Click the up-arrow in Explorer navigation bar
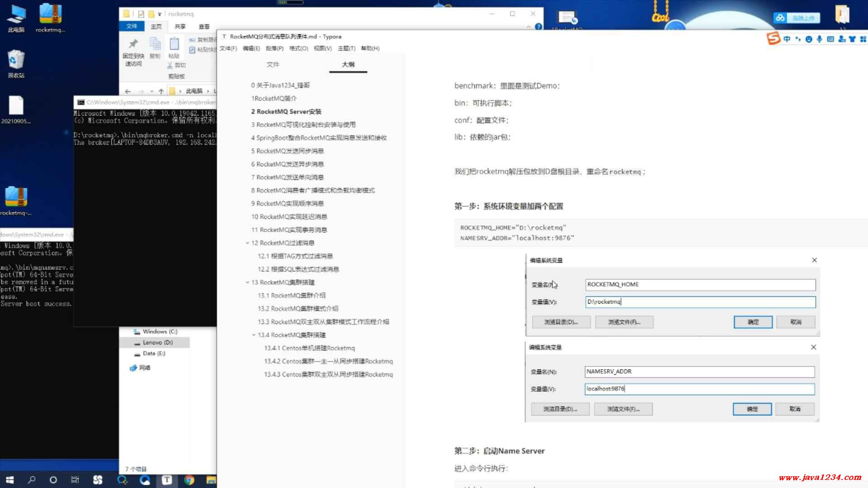 [161, 91]
